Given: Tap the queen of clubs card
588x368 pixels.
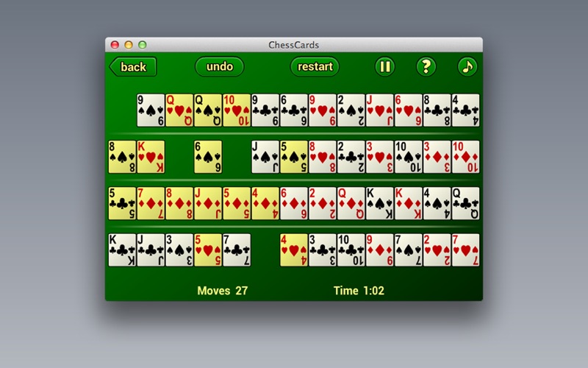Looking at the screenshot, I should pyautogui.click(x=465, y=204).
